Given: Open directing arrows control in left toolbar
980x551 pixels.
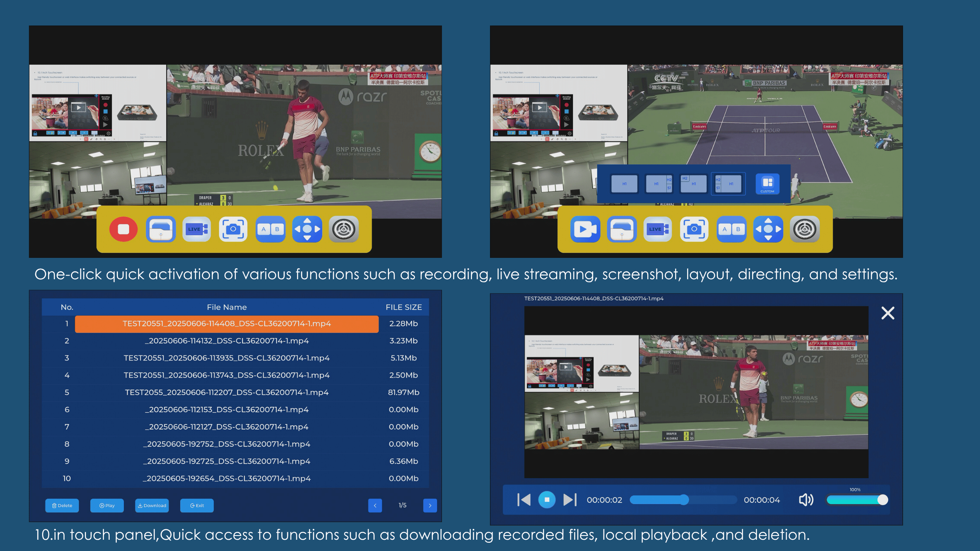Looking at the screenshot, I should click(x=307, y=229).
